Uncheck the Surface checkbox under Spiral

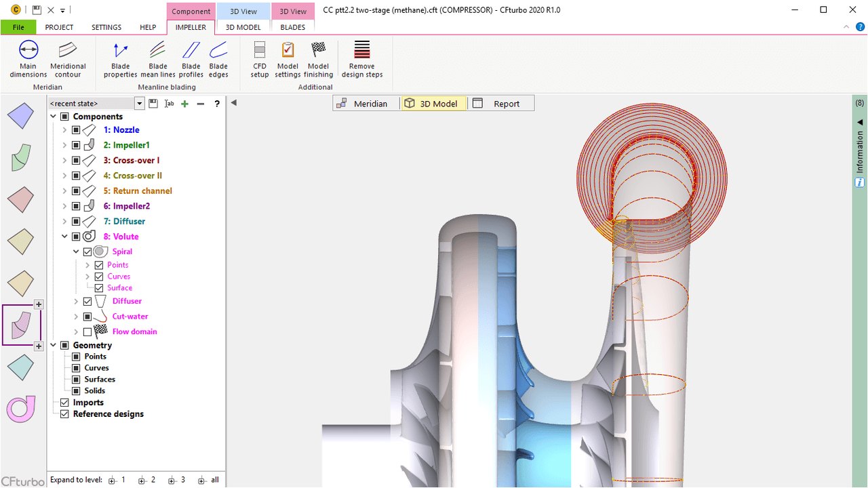tap(99, 288)
